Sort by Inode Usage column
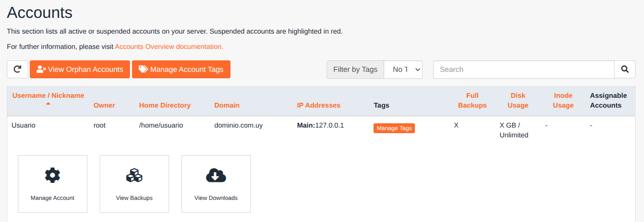Screen dimensions: 644x222 pyautogui.click(x=563, y=100)
